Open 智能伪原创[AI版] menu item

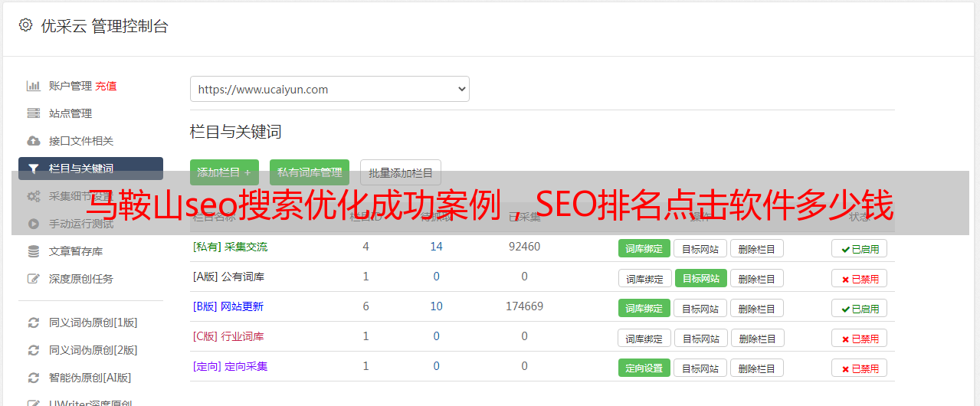click(x=90, y=378)
